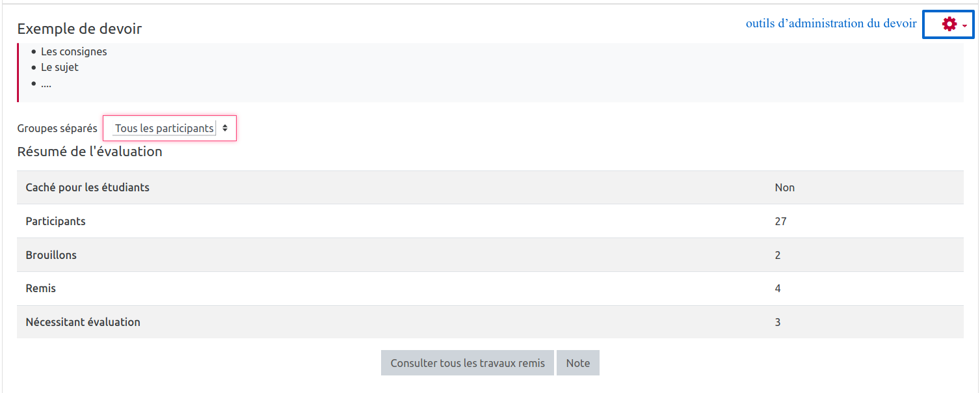Click the up-down arrows of the group selector
This screenshot has height=393, width=980.
[x=225, y=128]
